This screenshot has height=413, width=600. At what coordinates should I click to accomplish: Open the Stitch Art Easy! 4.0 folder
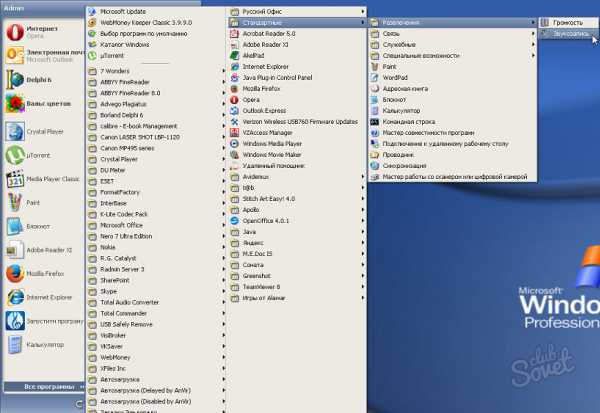297,199
